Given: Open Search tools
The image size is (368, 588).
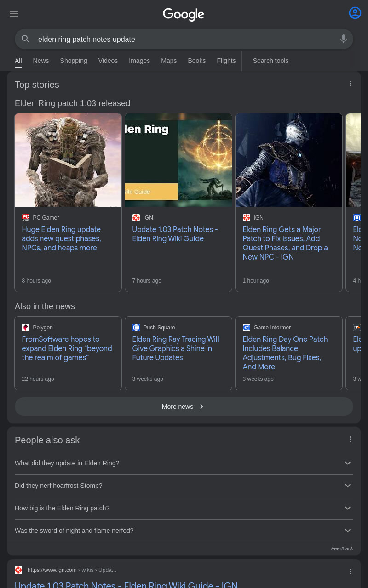Looking at the screenshot, I should click(270, 61).
